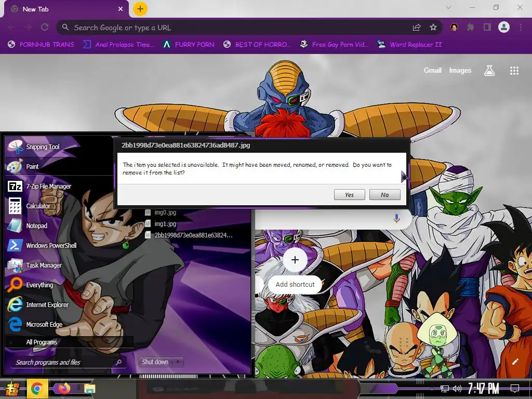Open the Extensions puzzle-piece menu
532x399 pixels.
coord(470,27)
